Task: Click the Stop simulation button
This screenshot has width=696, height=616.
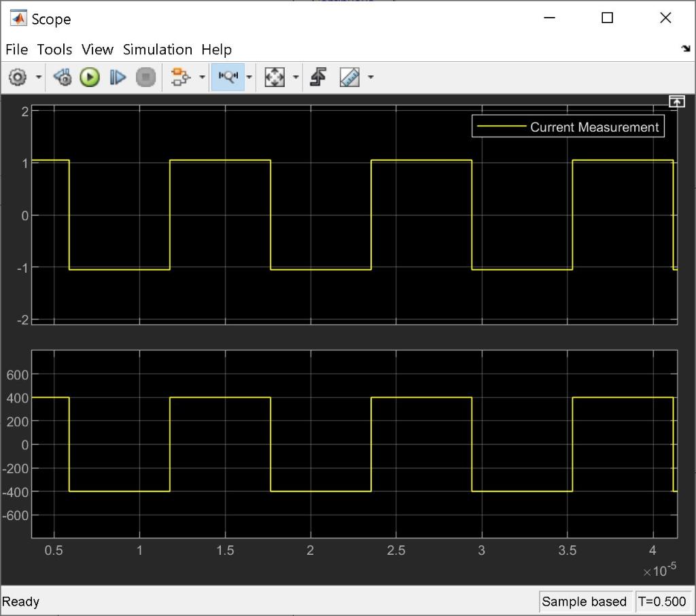Action: point(145,78)
